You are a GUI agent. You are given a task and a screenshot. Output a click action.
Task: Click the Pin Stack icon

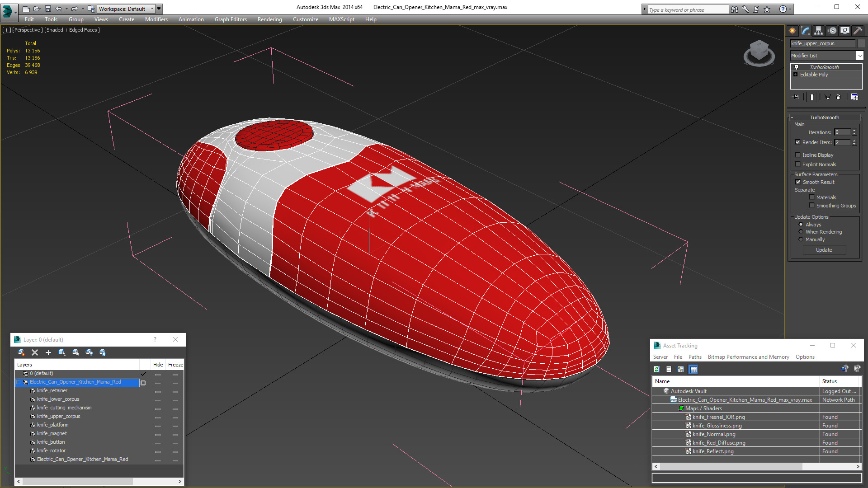coord(796,97)
